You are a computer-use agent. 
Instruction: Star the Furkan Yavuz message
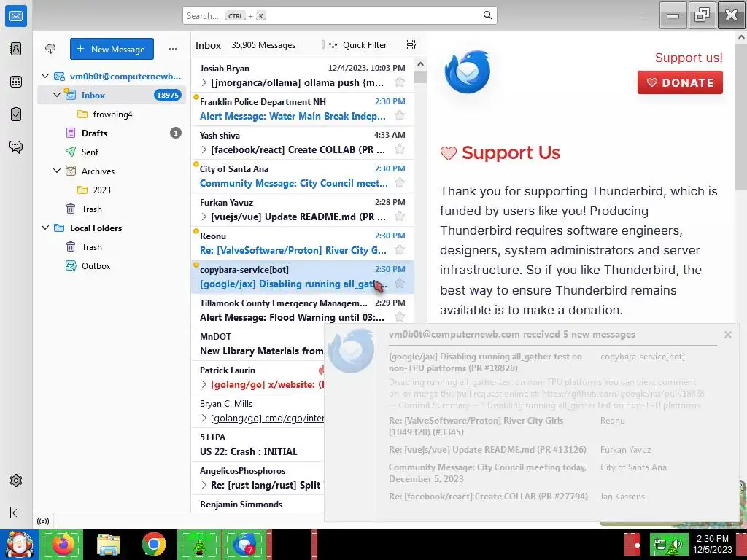pyautogui.click(x=400, y=217)
